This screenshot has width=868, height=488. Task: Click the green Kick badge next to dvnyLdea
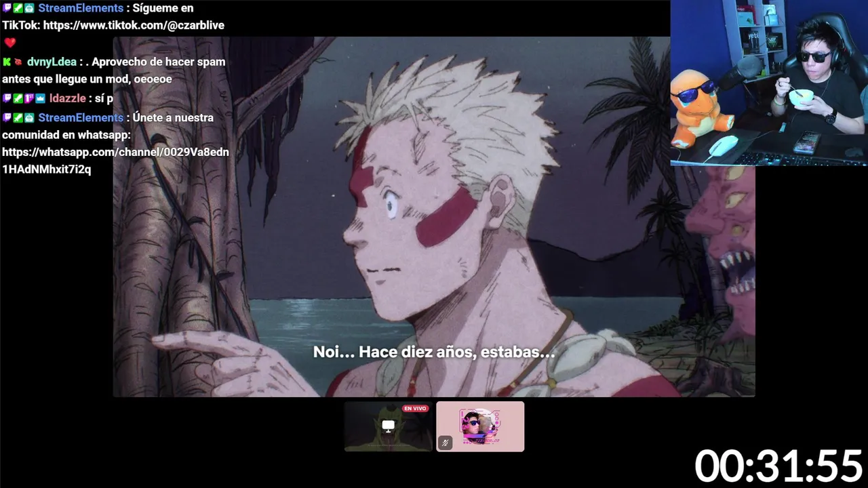7,62
